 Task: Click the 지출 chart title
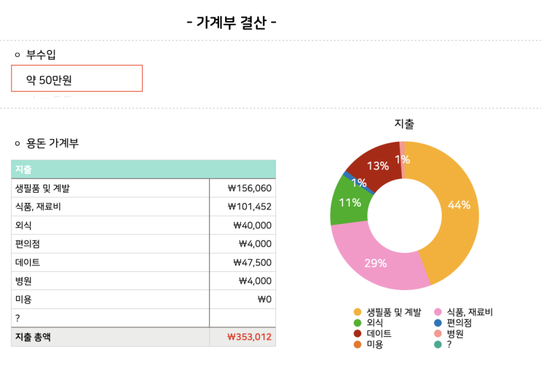(404, 124)
